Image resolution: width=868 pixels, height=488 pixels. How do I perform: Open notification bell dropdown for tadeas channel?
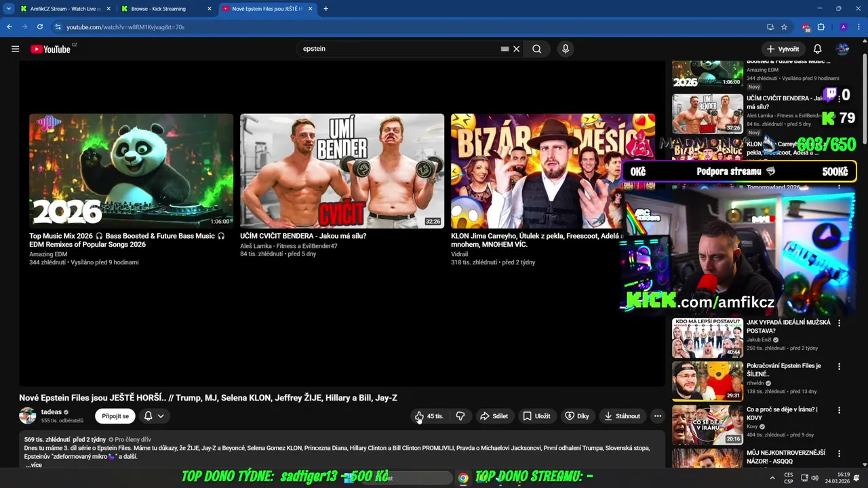click(x=154, y=416)
